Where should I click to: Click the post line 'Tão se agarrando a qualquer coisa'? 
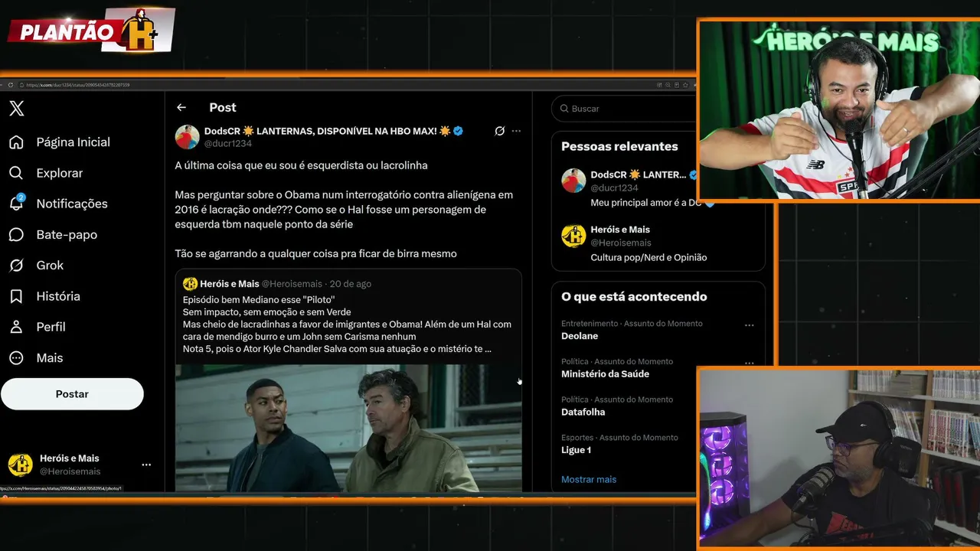(315, 254)
